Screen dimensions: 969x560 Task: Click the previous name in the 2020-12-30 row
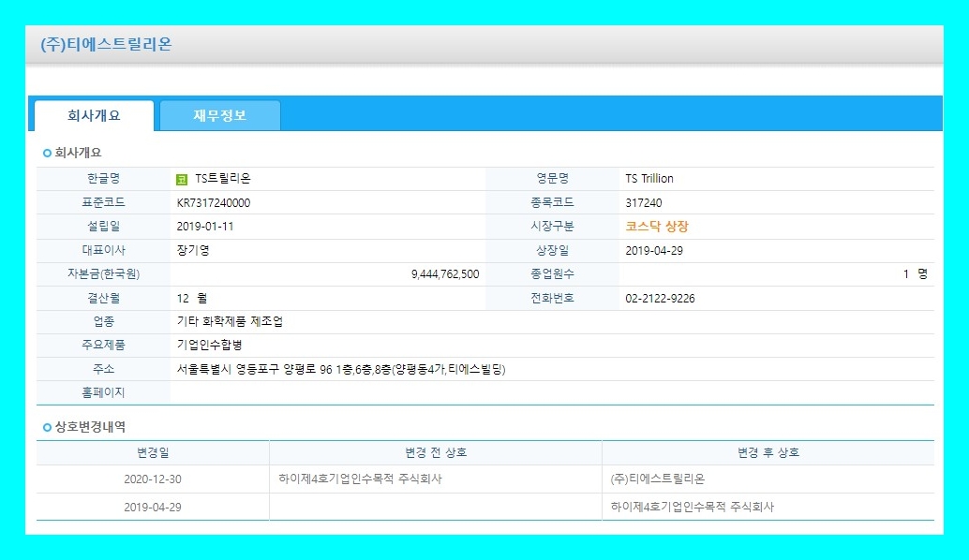(360, 479)
